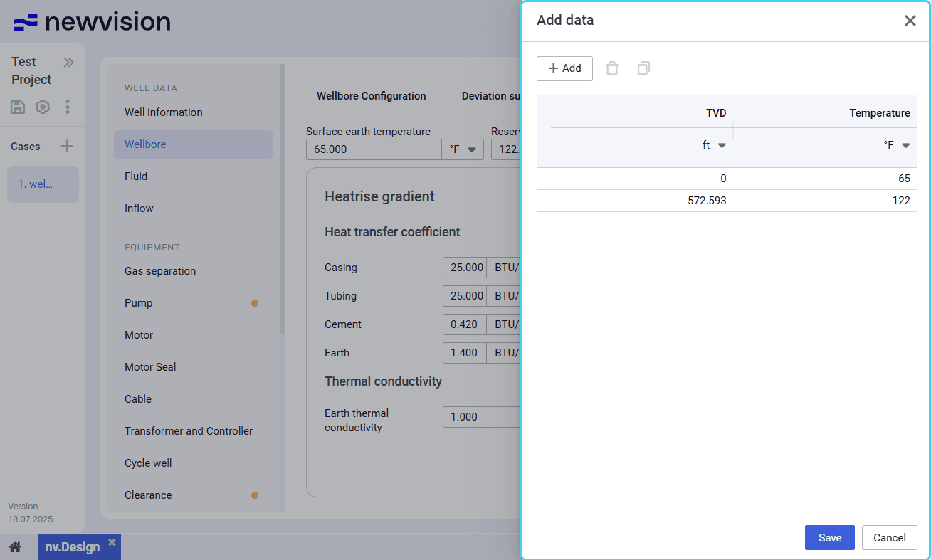Open the TVD unit ft dropdown

click(715, 145)
